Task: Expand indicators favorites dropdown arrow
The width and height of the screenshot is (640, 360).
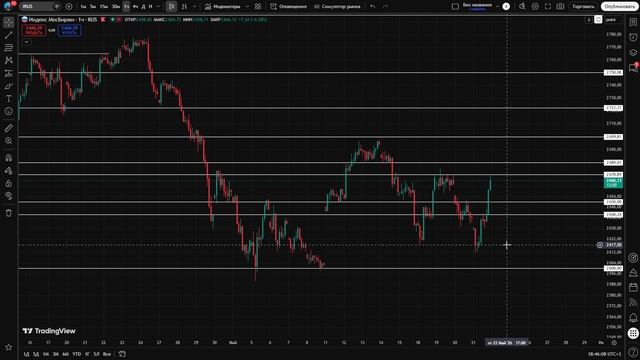Action: pyautogui.click(x=247, y=7)
